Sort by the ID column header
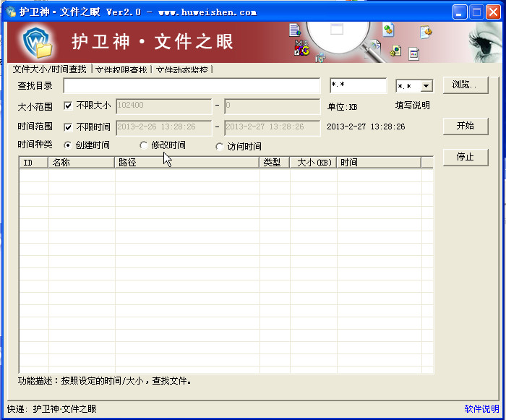This screenshot has width=506, height=420. pos(34,163)
